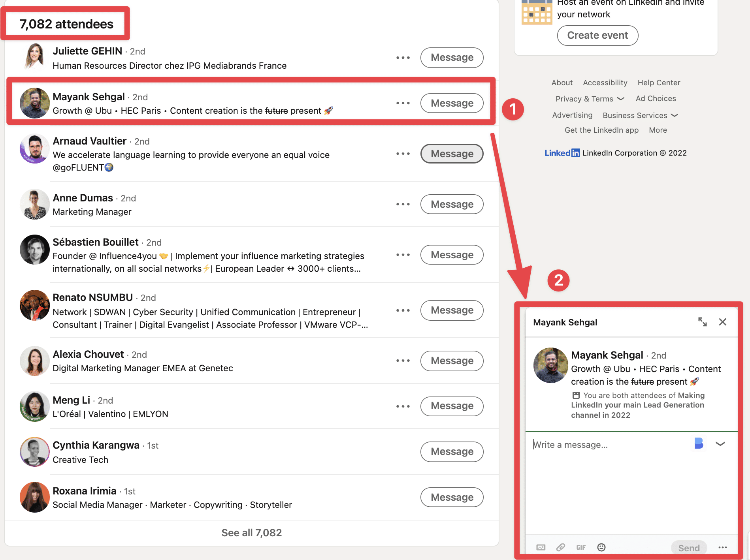
Task: Open the Ad Choices link
Action: point(656,99)
